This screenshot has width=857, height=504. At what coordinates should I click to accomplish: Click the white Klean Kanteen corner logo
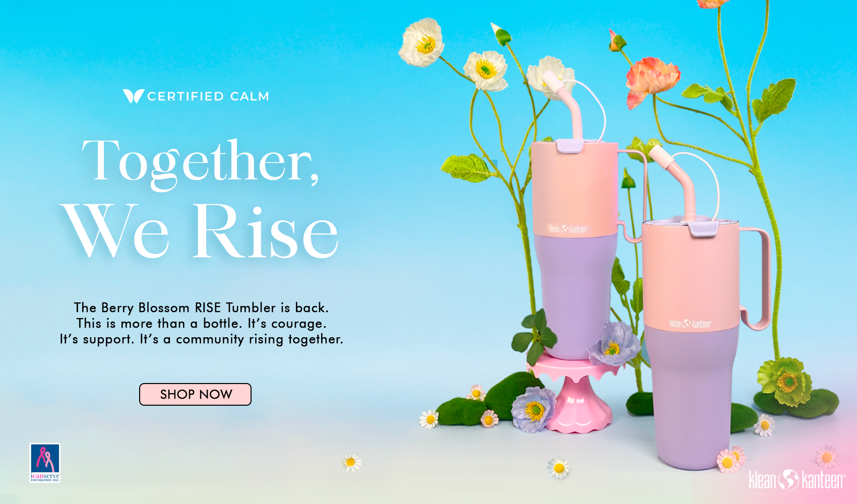pos(797,479)
